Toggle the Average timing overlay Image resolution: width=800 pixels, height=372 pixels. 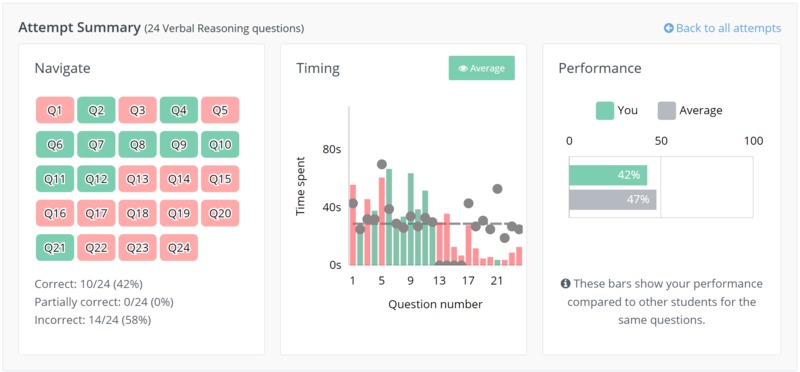tap(482, 68)
